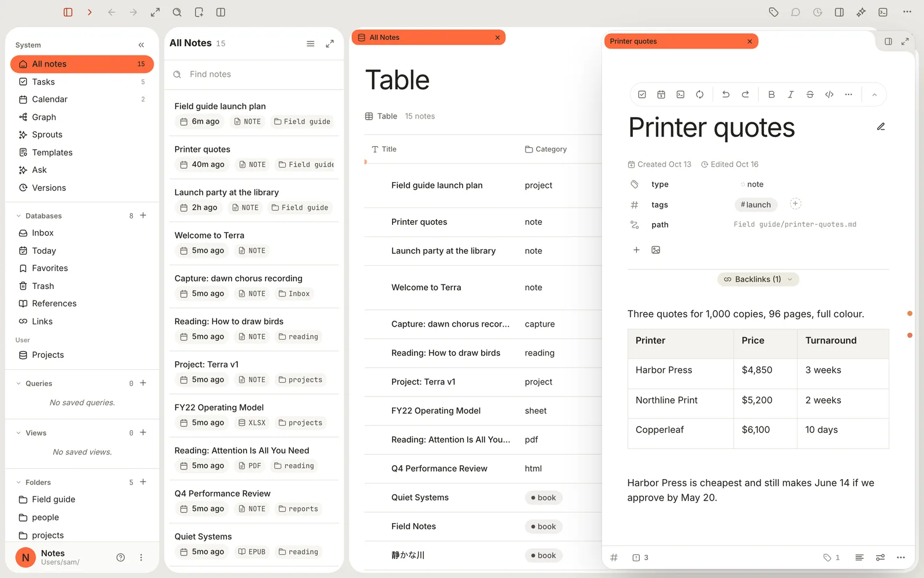
Task: Insert checkbox using editor toolbar task icon
Action: 642,94
